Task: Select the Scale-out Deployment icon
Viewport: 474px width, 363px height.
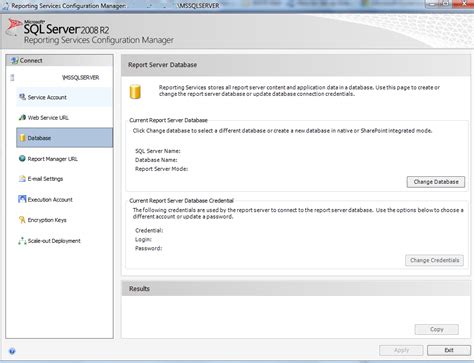Action: pyautogui.click(x=22, y=241)
